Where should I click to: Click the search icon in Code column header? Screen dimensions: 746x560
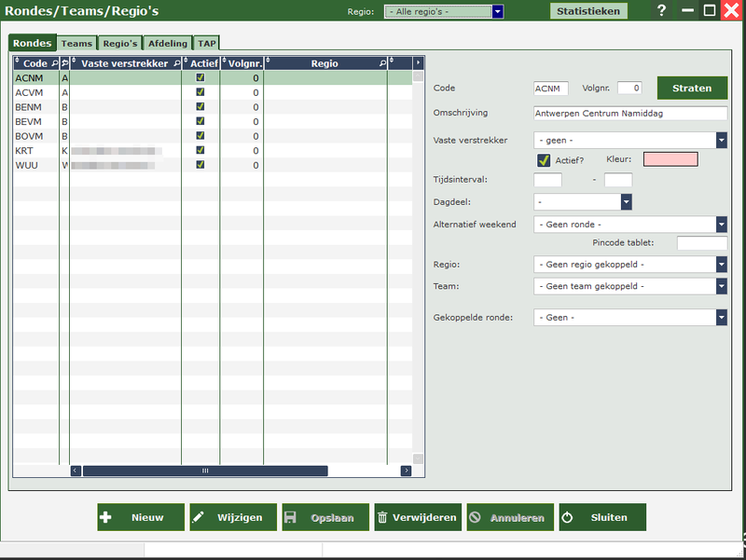click(53, 63)
